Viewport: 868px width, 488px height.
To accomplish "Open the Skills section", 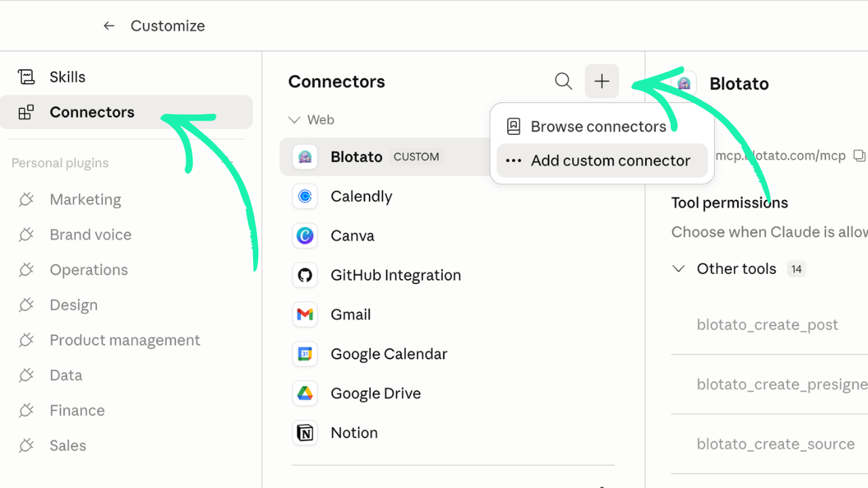I will click(x=67, y=77).
